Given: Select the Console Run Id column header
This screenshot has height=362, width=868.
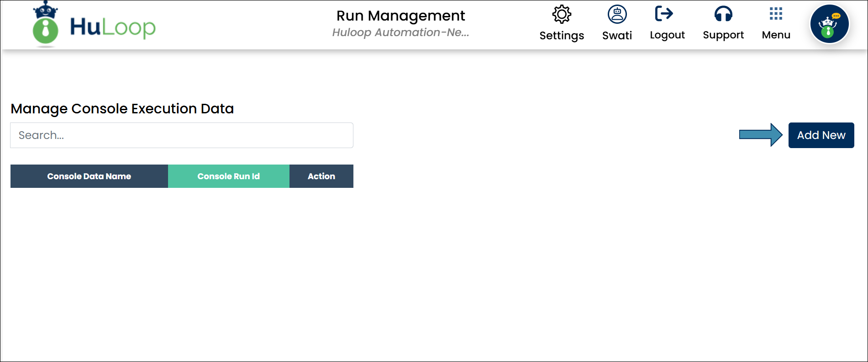Looking at the screenshot, I should point(228,176).
